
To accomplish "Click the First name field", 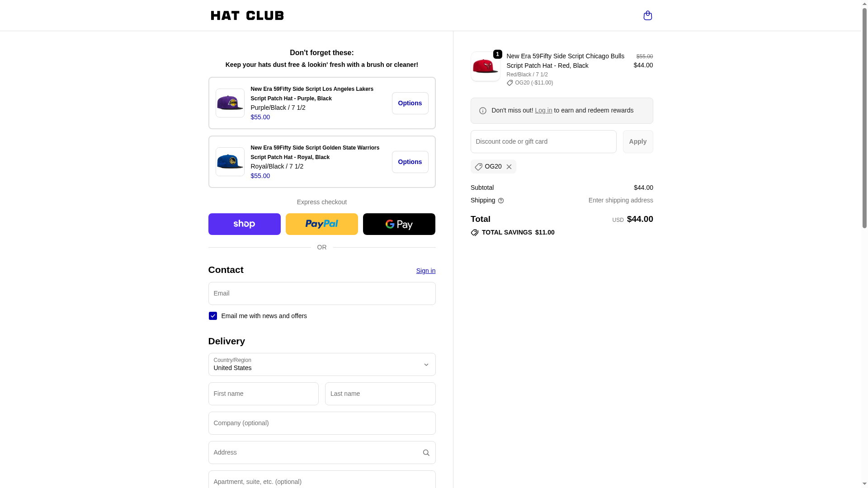I will tap(263, 394).
